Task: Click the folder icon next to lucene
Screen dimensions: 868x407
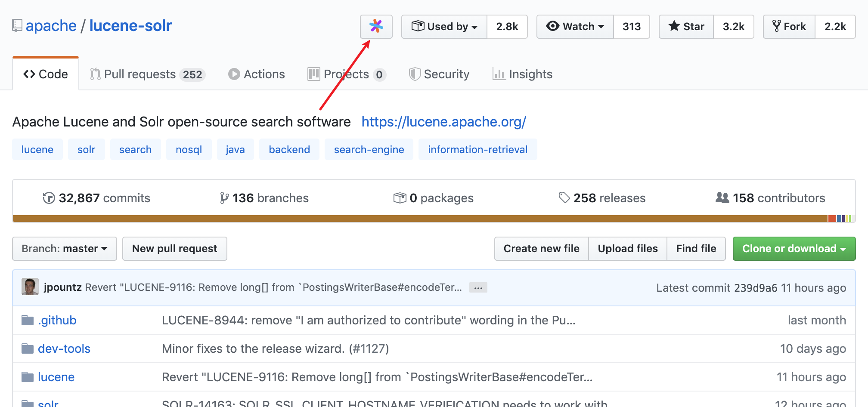Action: click(x=28, y=377)
